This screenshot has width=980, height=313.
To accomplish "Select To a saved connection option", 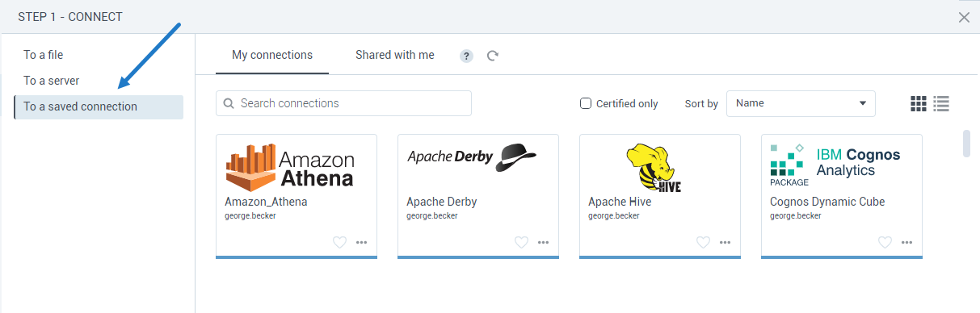I will click(x=99, y=106).
